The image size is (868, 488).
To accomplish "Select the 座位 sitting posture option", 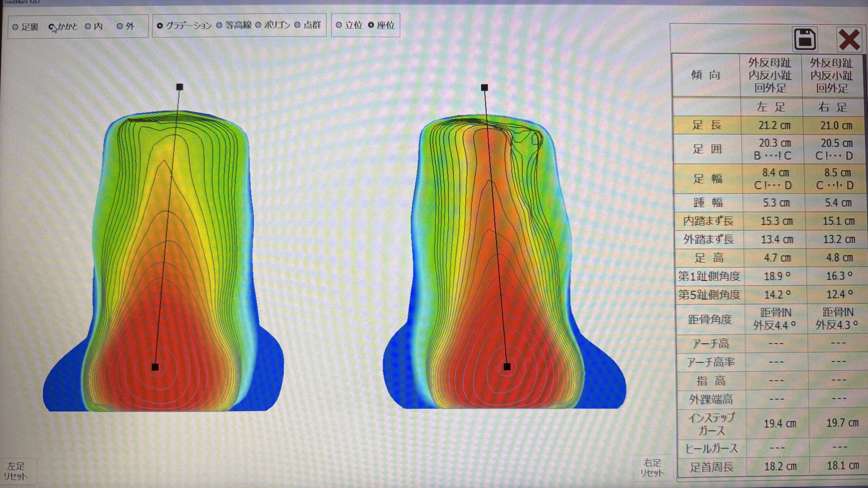I will 371,25.
